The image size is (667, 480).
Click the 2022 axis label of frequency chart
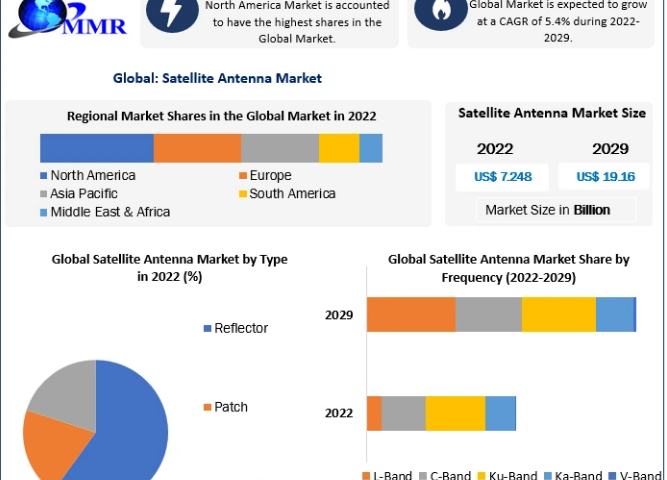tap(339, 413)
